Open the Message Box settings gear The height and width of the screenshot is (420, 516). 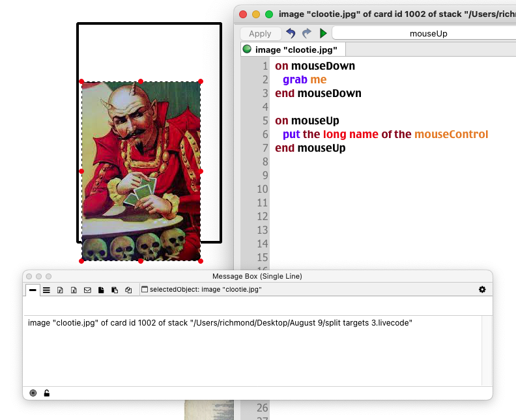pyautogui.click(x=482, y=289)
